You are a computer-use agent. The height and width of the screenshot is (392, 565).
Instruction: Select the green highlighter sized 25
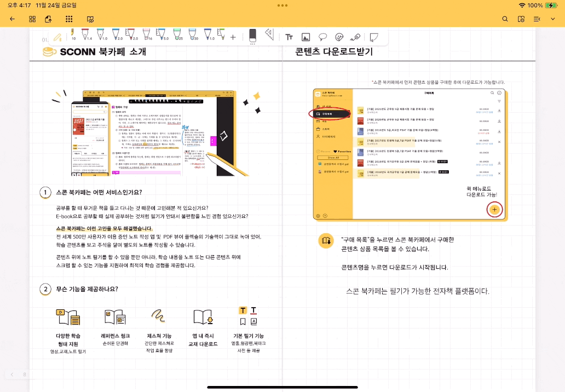click(x=177, y=34)
